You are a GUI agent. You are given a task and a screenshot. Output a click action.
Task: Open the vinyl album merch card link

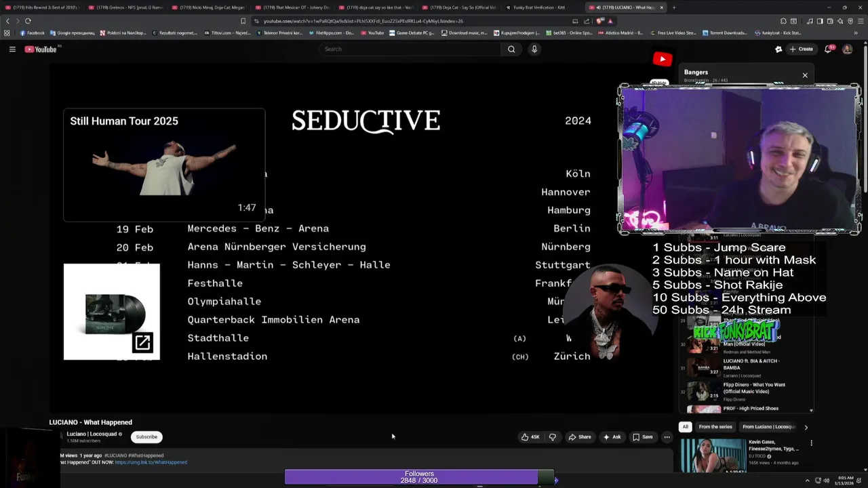(x=112, y=312)
